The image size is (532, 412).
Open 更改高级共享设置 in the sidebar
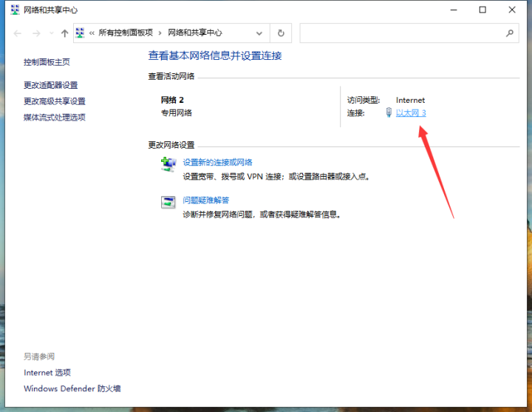coord(54,101)
